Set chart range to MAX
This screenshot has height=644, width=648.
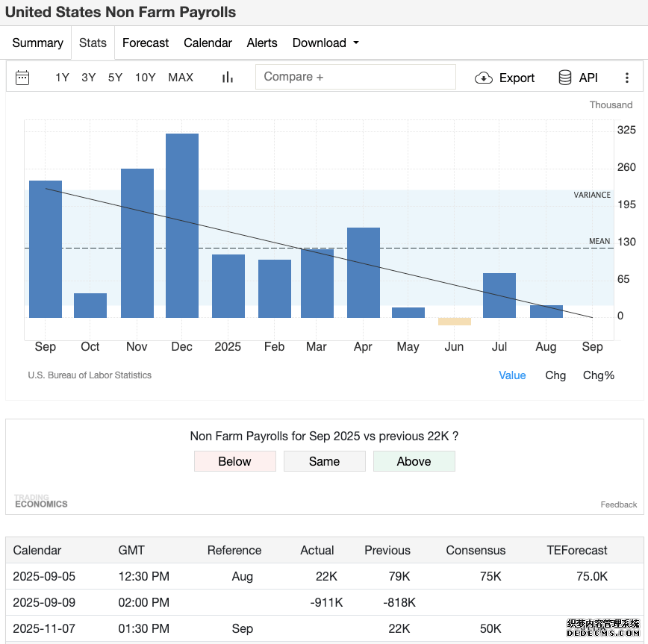point(181,78)
